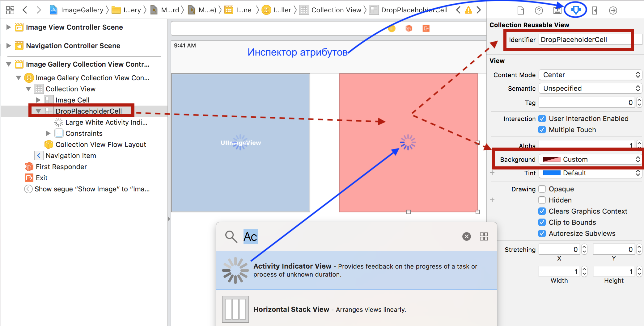
Task: Select Navigation Item in outline
Action: tap(66, 156)
